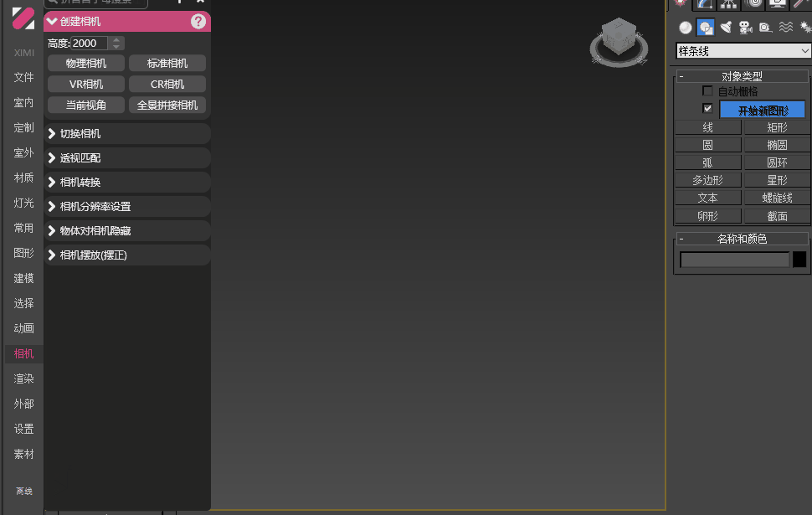Expand the 相机分辨率设置 section
Image resolution: width=812 pixels, height=515 pixels.
pos(127,207)
